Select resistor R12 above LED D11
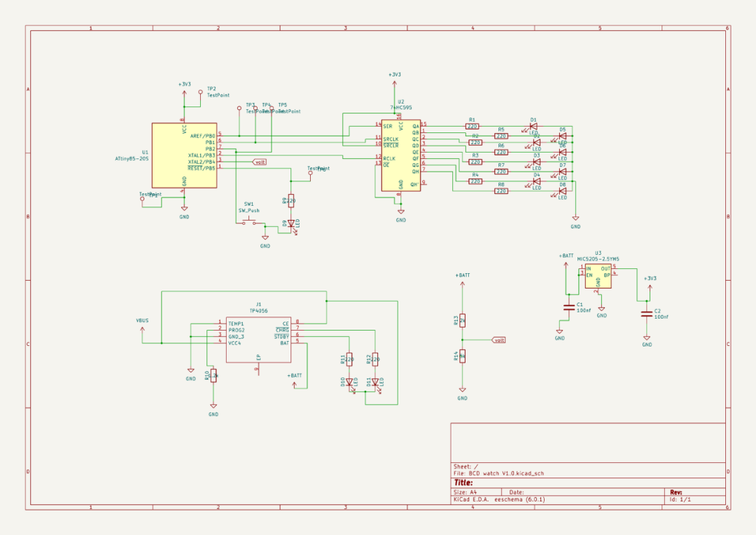This screenshot has width=756, height=535. [374, 359]
